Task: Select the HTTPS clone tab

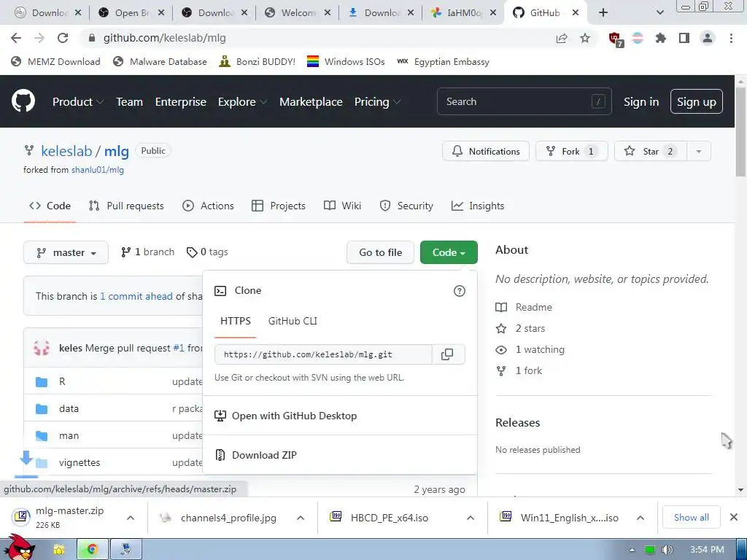Action: click(236, 321)
